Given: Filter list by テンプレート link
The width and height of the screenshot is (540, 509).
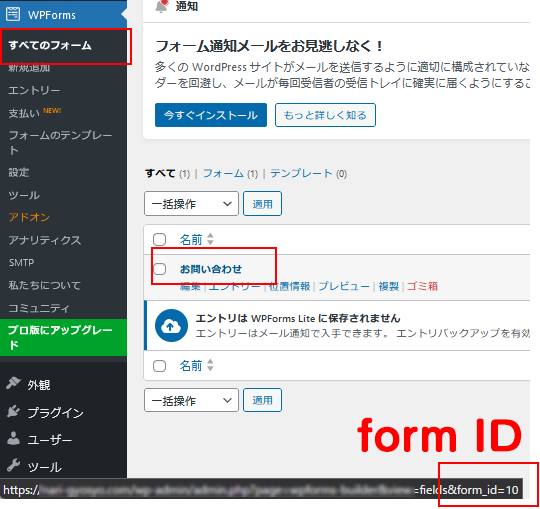Looking at the screenshot, I should click(301, 173).
